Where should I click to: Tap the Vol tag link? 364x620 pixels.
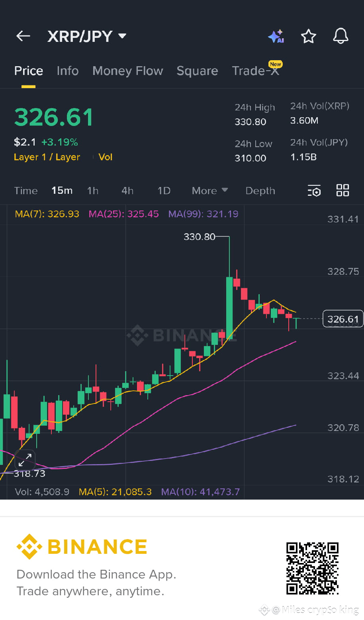pyautogui.click(x=106, y=157)
